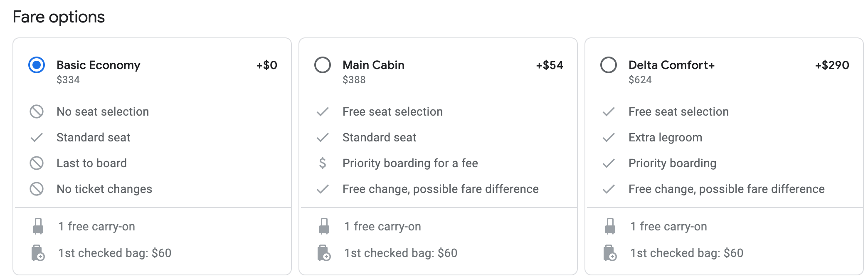Click the Delta Comfort+ +$290 price difference
The height and width of the screenshot is (277, 868).
click(x=832, y=65)
